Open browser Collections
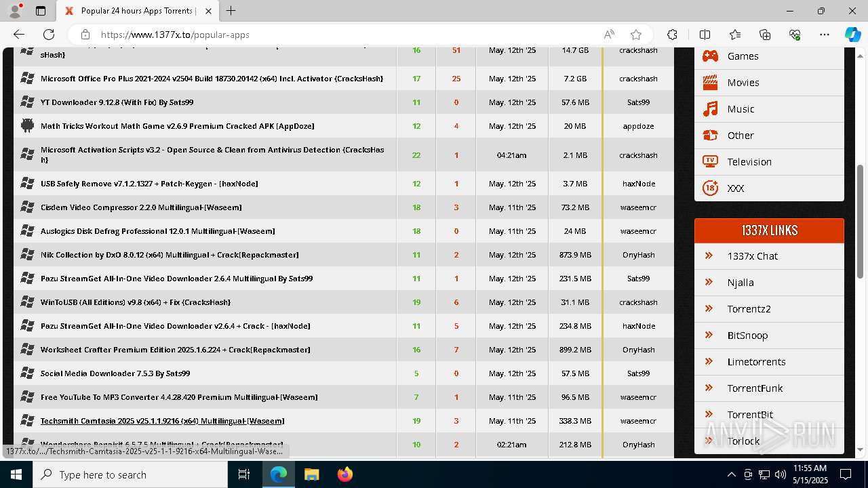This screenshot has width=868, height=488. tap(765, 35)
